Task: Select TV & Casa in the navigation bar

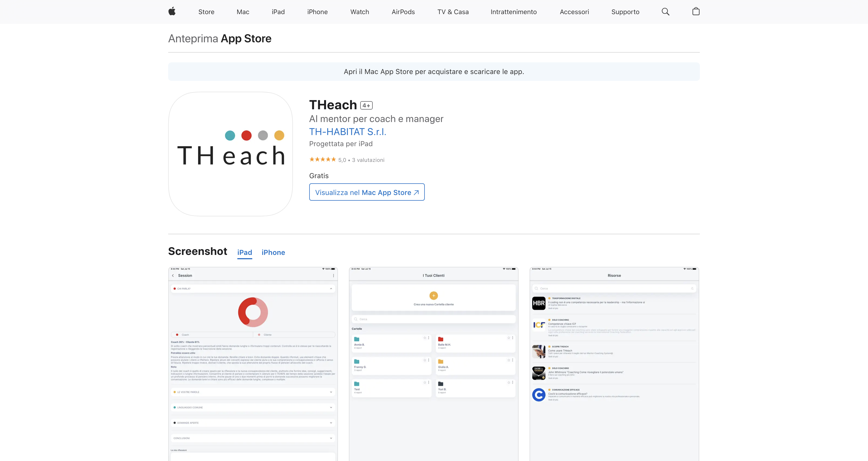Action: click(x=453, y=12)
